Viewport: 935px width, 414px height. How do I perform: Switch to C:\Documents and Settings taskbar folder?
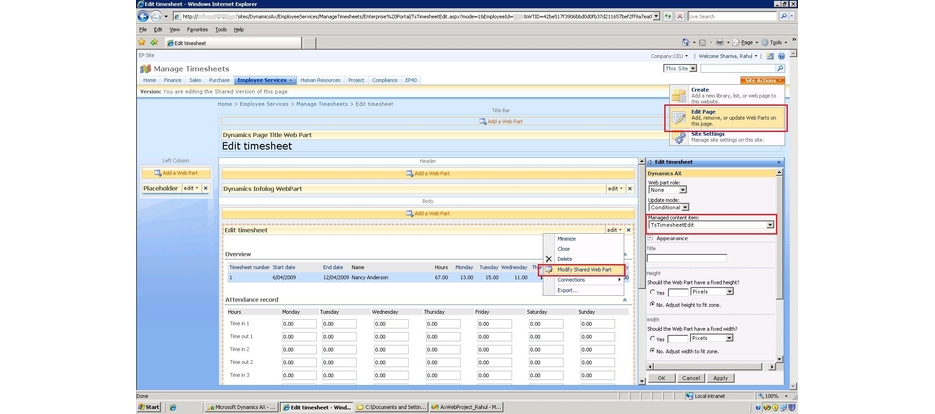pos(392,407)
